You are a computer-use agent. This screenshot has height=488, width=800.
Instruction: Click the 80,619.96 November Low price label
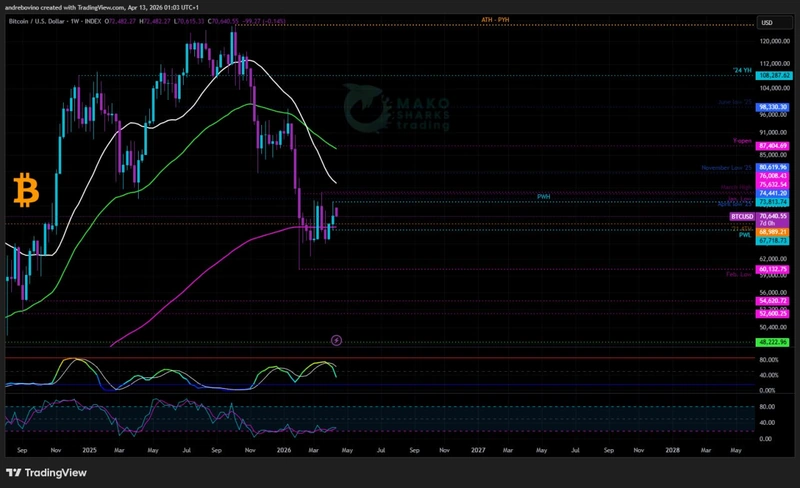click(774, 167)
